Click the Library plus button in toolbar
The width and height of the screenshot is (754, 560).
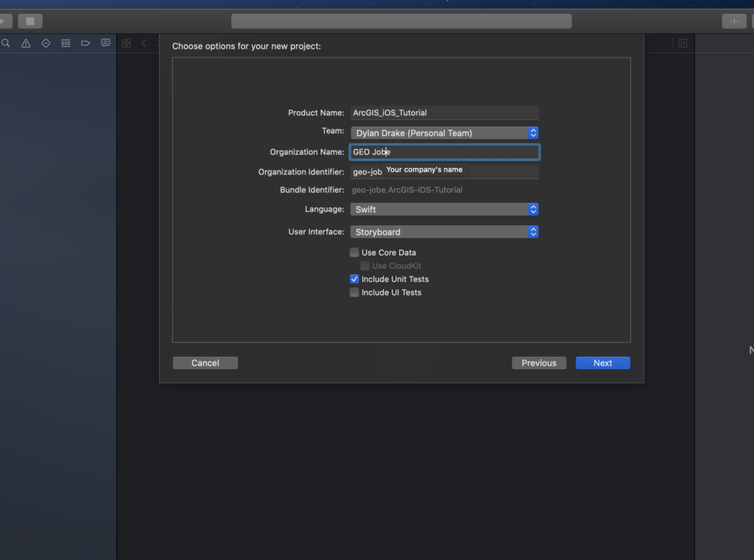733,21
